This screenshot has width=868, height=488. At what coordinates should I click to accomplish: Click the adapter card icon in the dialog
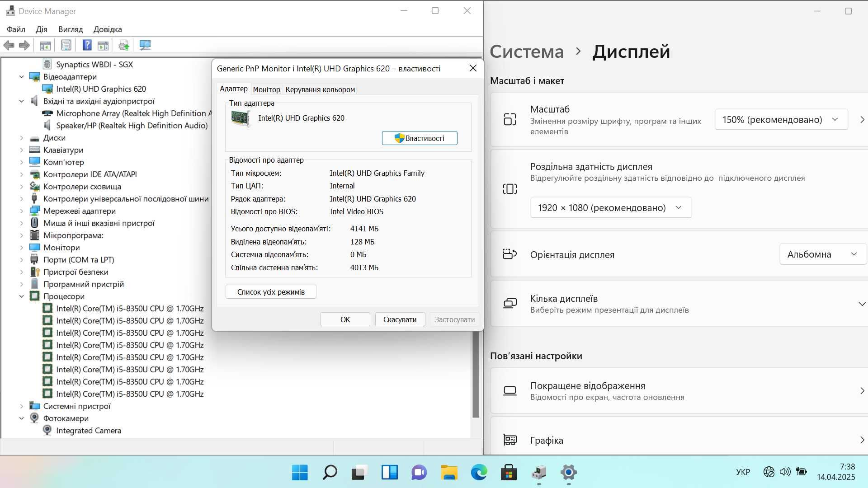point(241,118)
